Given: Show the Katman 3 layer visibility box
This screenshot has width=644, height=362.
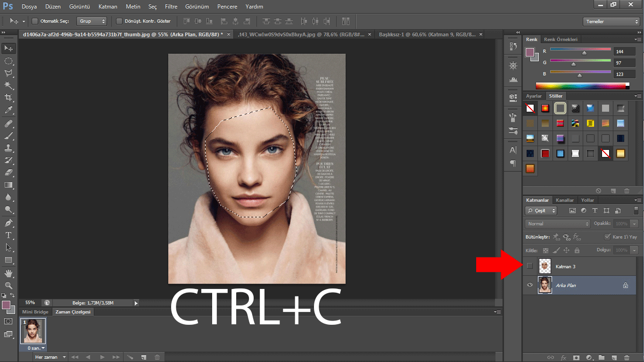Looking at the screenshot, I should [x=529, y=266].
